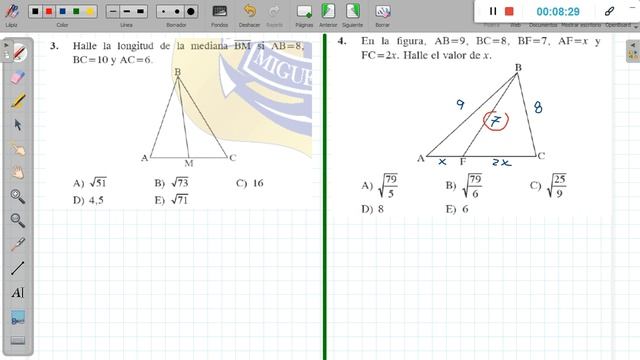Viewport: 640px width, 360px height.
Task: Click answer D) 8 of problem 4
Action: point(372,209)
